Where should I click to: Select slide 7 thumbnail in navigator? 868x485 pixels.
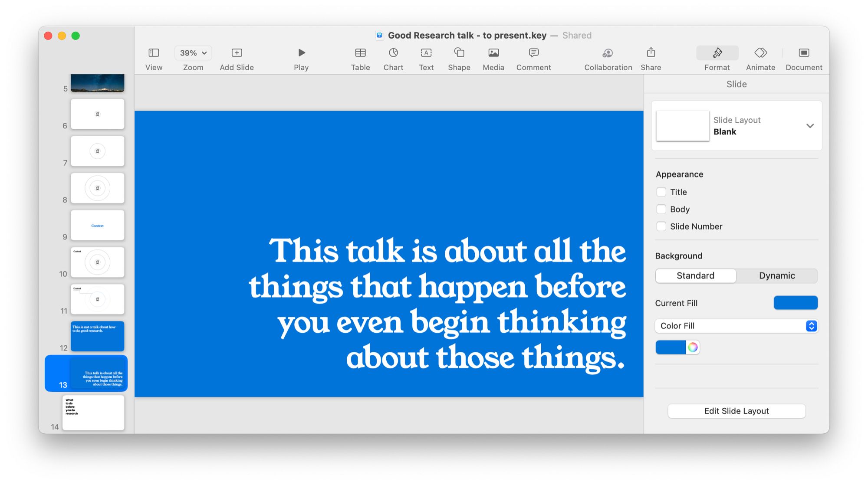tap(97, 151)
